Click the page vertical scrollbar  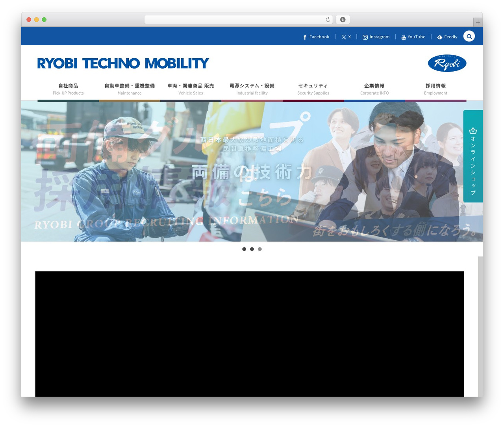point(480,327)
